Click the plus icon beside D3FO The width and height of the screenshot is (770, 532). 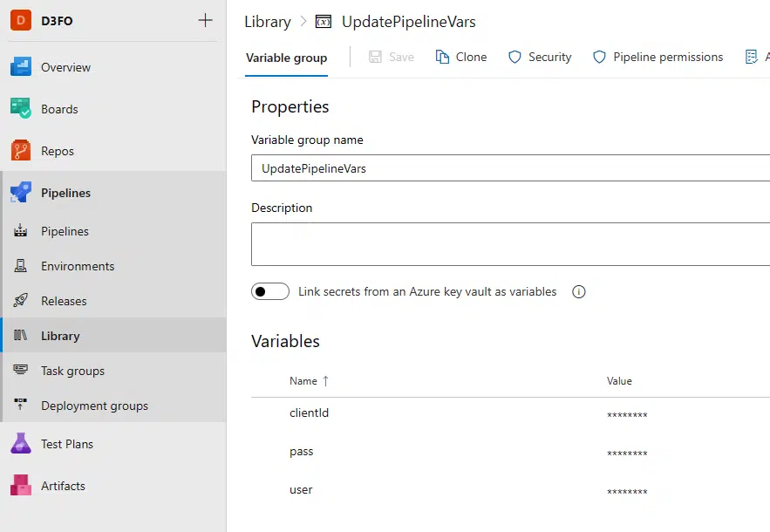coord(205,20)
